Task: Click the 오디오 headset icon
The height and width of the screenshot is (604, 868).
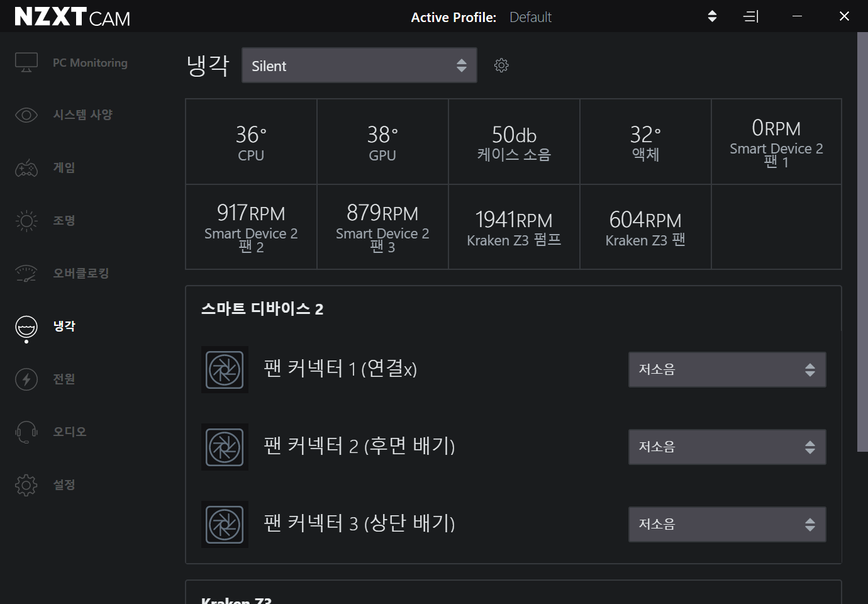Action: [x=26, y=432]
